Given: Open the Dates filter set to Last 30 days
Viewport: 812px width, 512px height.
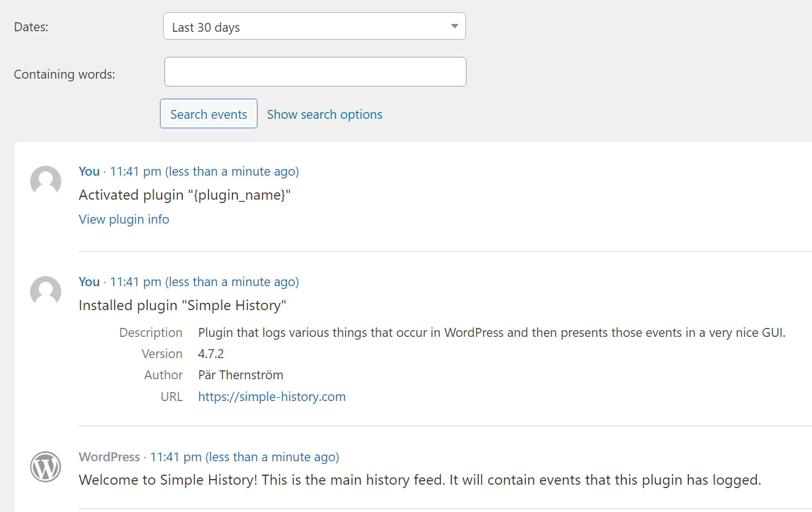Looking at the screenshot, I should point(314,26).
